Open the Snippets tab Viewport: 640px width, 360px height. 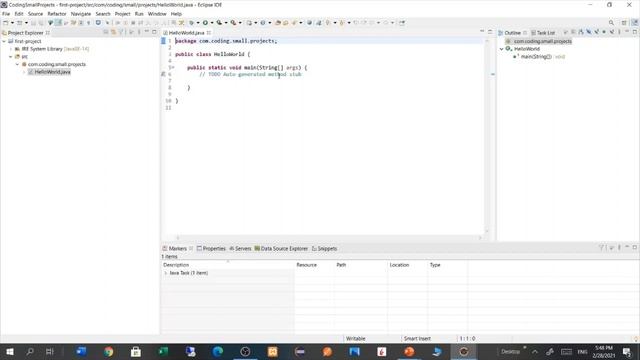324,249
